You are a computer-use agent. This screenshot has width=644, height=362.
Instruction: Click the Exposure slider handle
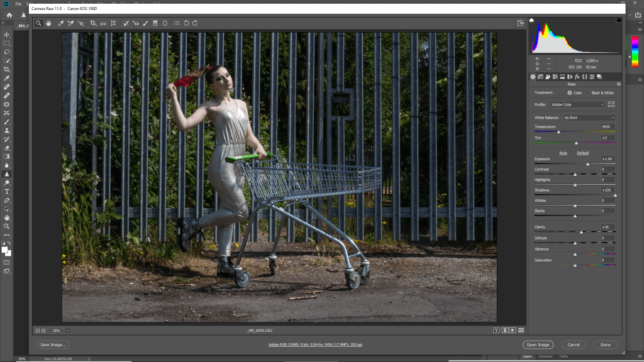point(588,164)
